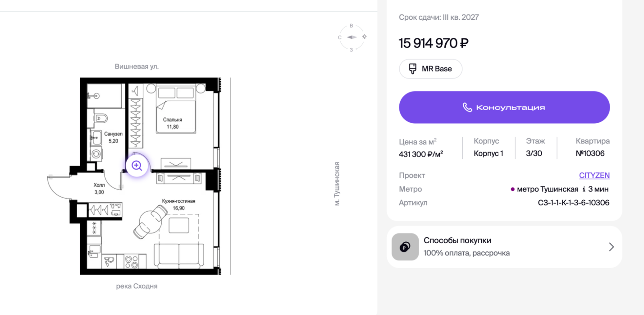Click the paint roller icon in MR Base
The height and width of the screenshot is (315, 644).
coord(412,69)
